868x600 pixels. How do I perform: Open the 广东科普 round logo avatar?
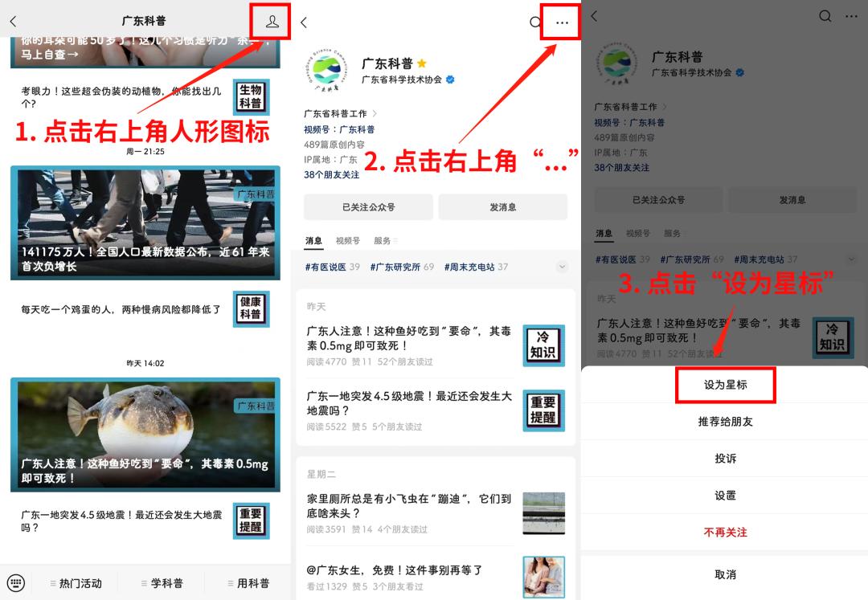(327, 70)
